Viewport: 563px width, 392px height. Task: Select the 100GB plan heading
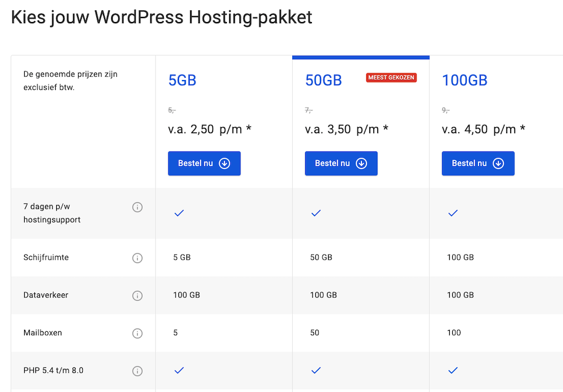[x=464, y=81]
